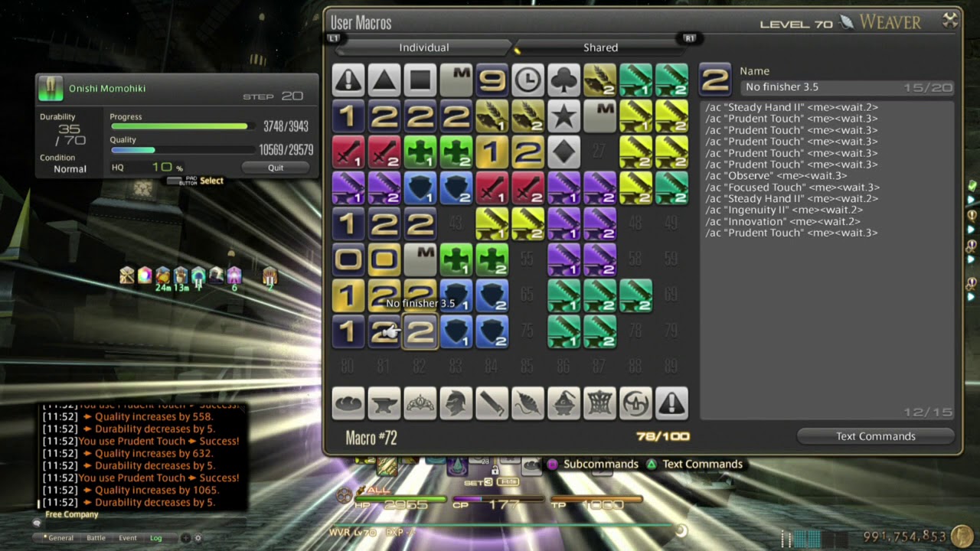Click the large macro icon beside Name

[x=714, y=79]
